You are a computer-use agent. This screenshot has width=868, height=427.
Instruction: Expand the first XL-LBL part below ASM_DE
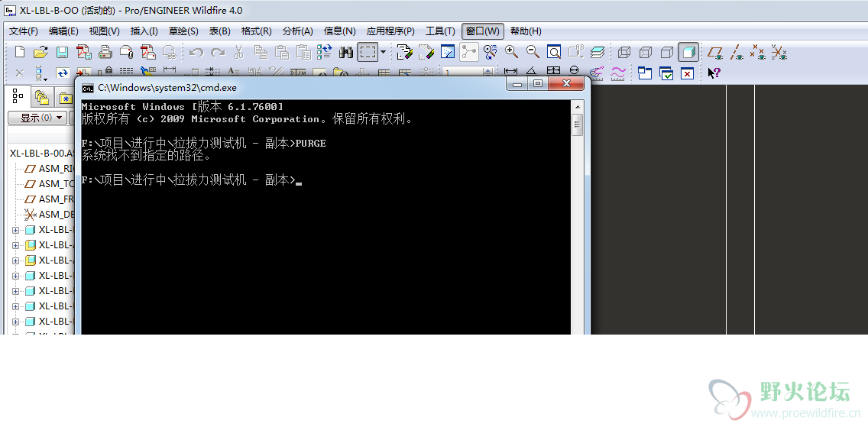click(x=15, y=230)
